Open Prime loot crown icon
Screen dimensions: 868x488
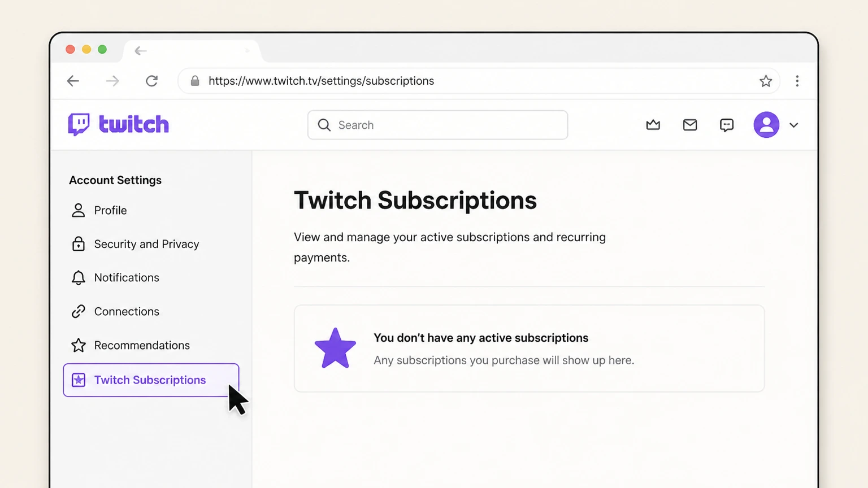653,125
